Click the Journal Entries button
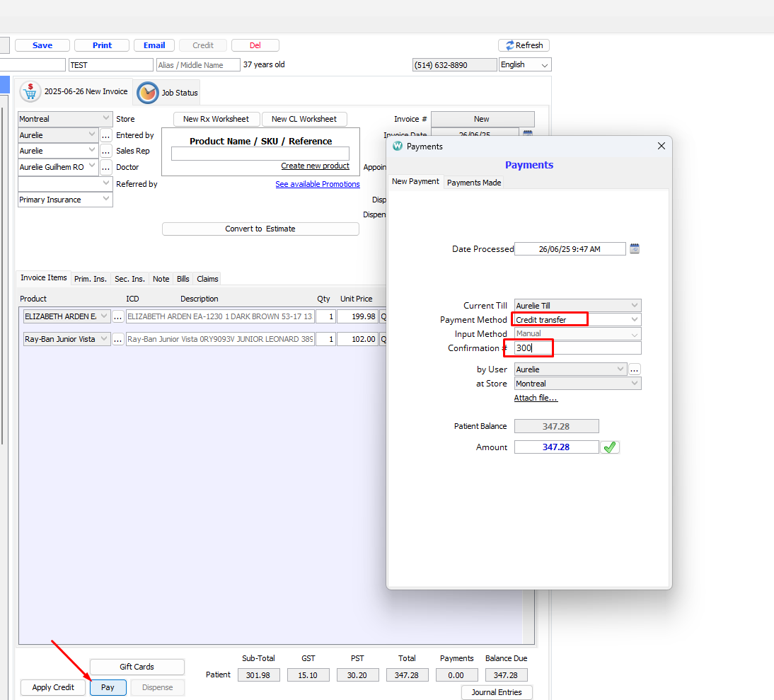This screenshot has width=774, height=700. coord(497,693)
